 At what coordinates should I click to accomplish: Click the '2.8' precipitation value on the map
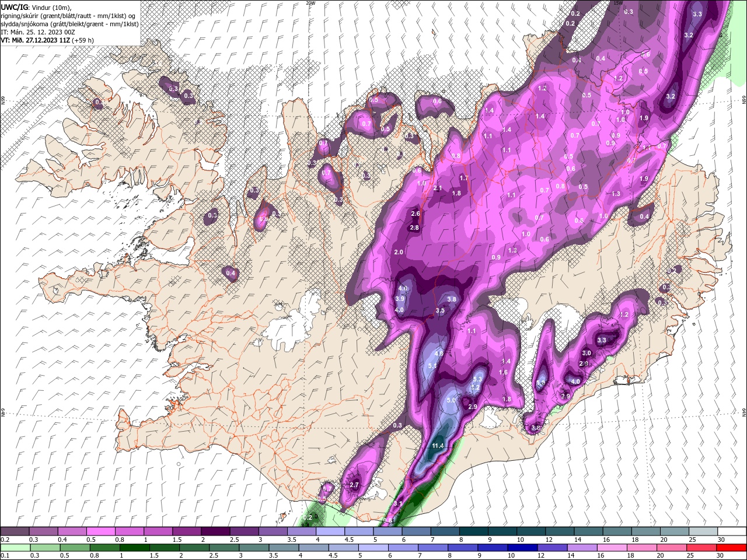click(414, 228)
